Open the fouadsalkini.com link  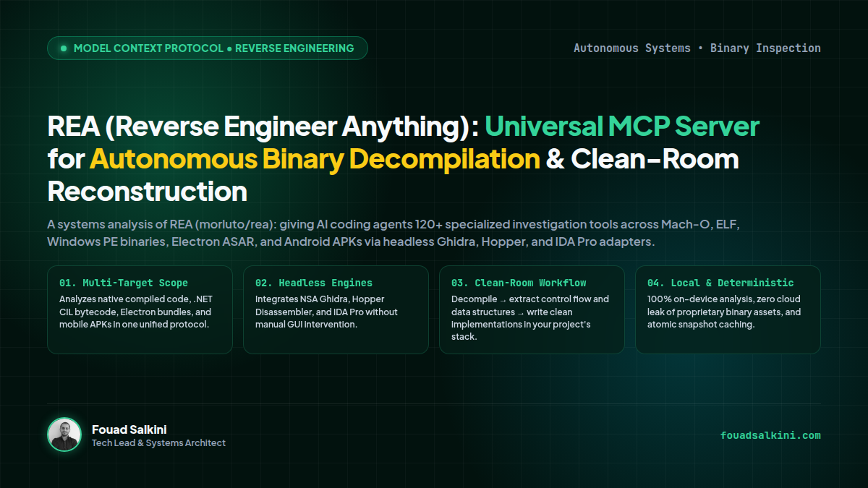point(770,435)
